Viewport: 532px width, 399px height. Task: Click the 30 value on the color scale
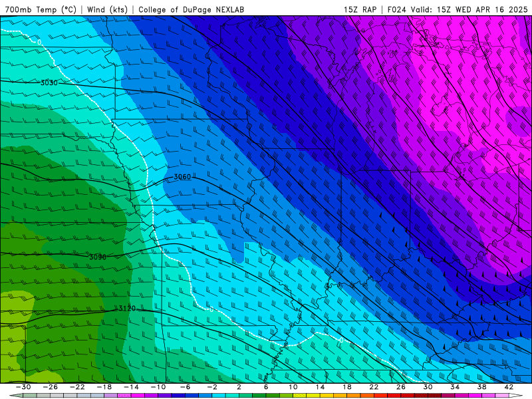pos(428,387)
